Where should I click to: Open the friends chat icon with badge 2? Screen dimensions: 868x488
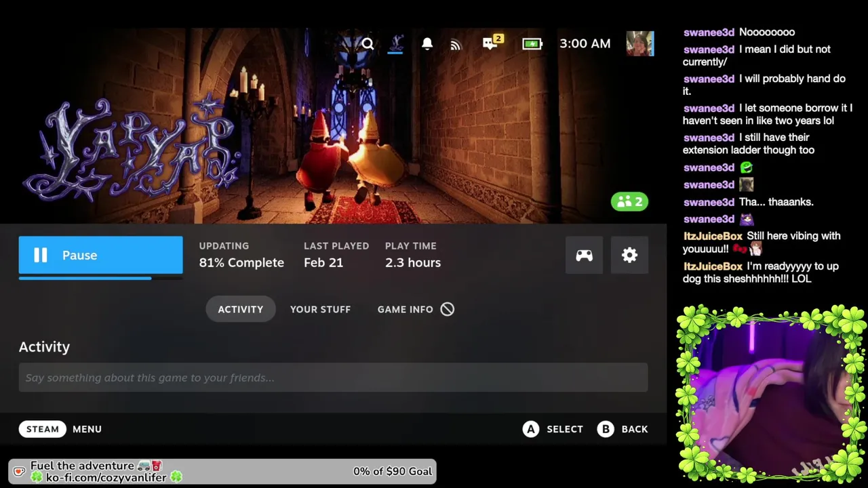coord(493,43)
